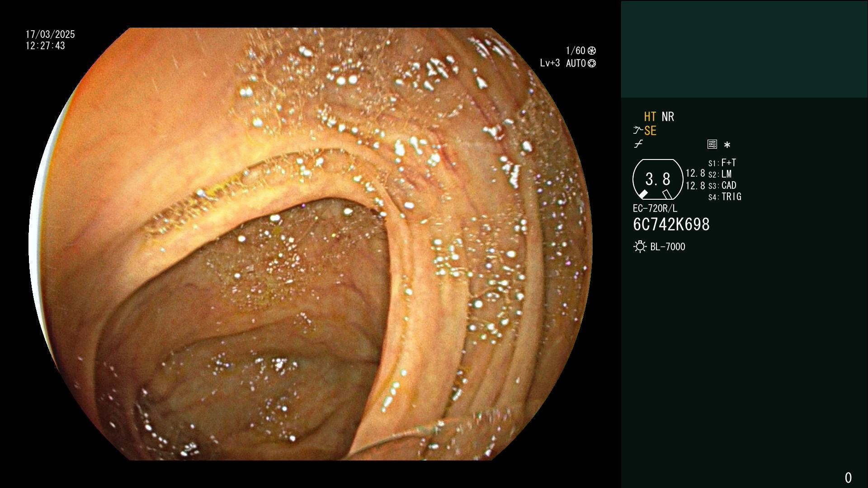Click the filled channel marker in scope diagram

[643, 194]
